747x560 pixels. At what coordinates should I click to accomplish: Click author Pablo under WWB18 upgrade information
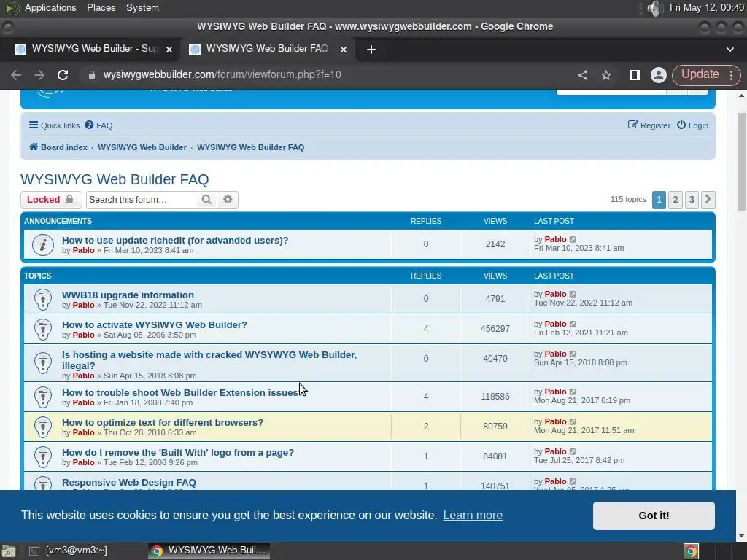[83, 305]
